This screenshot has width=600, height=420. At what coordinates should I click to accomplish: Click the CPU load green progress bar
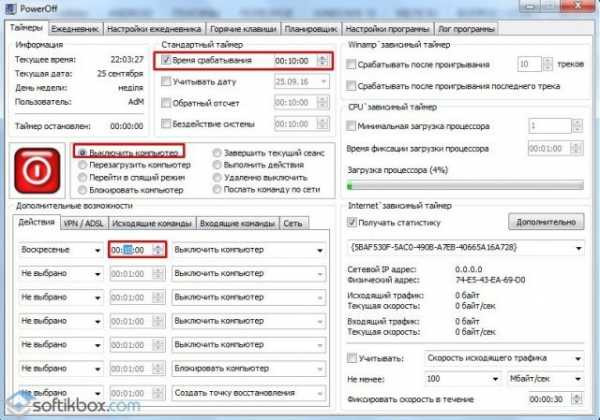pyautogui.click(x=463, y=183)
